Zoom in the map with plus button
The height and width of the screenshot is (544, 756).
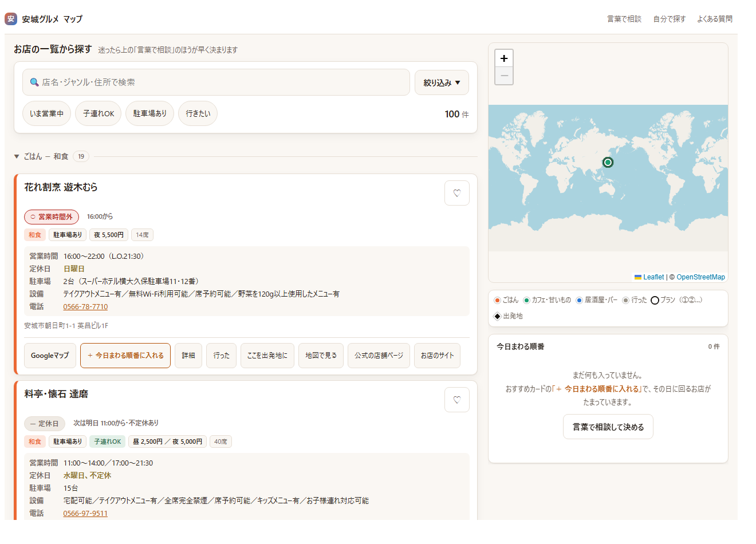pyautogui.click(x=504, y=58)
